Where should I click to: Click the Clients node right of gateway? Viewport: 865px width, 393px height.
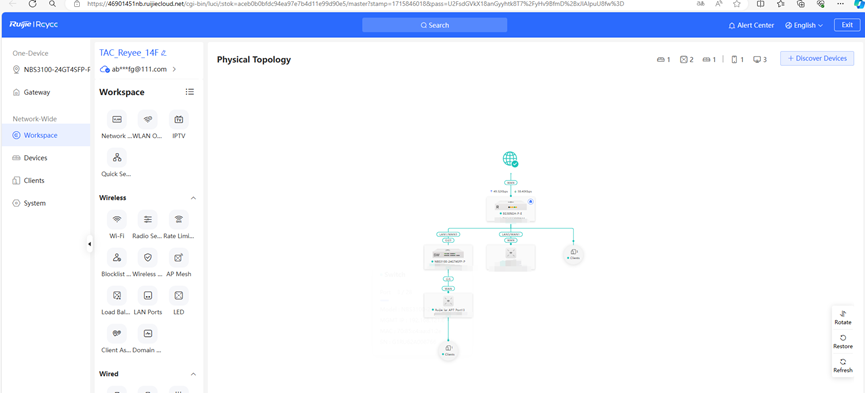574,254
